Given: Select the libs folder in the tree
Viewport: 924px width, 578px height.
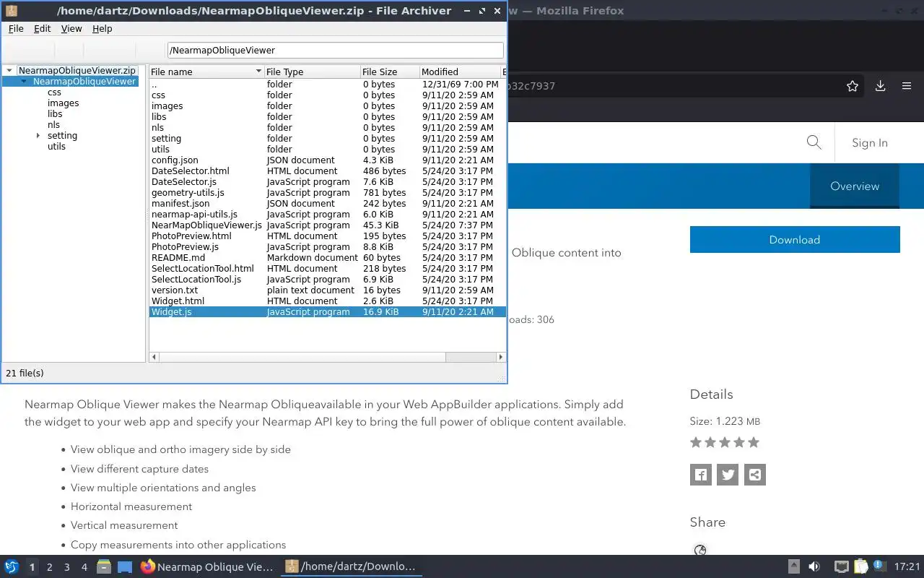Looking at the screenshot, I should (x=55, y=114).
